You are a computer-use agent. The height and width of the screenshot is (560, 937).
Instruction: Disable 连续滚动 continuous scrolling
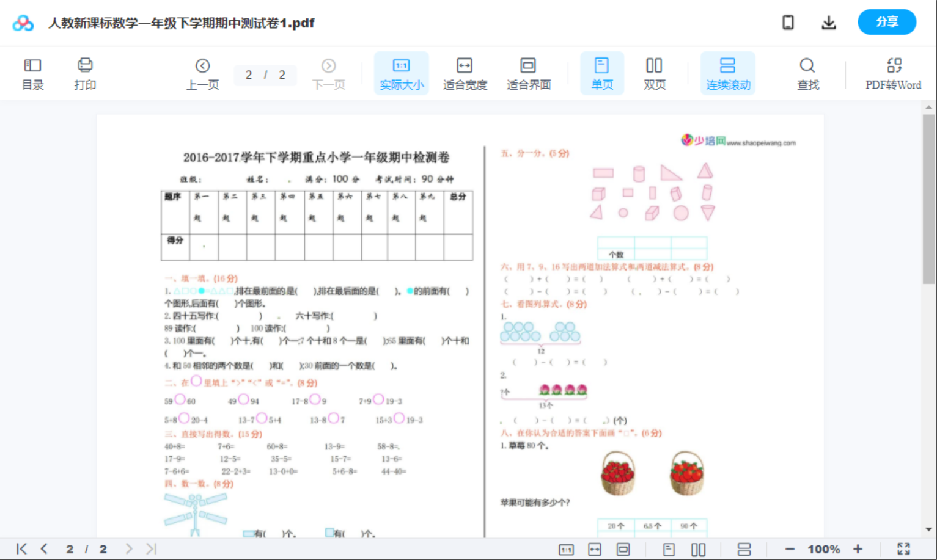click(x=727, y=73)
